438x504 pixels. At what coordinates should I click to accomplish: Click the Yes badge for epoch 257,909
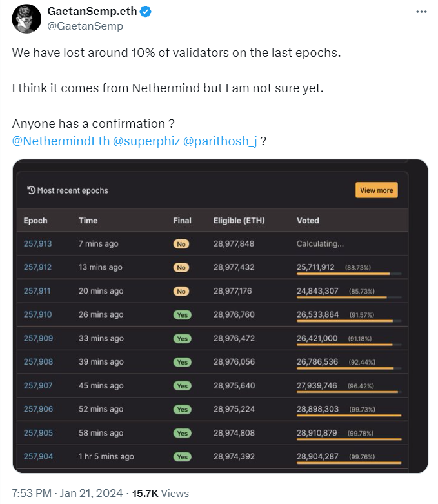tap(182, 339)
